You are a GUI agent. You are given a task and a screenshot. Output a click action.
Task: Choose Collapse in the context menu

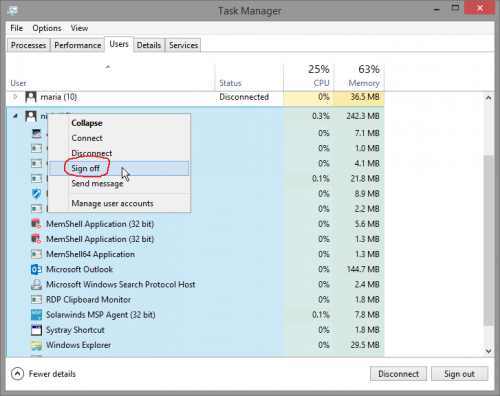coord(119,123)
